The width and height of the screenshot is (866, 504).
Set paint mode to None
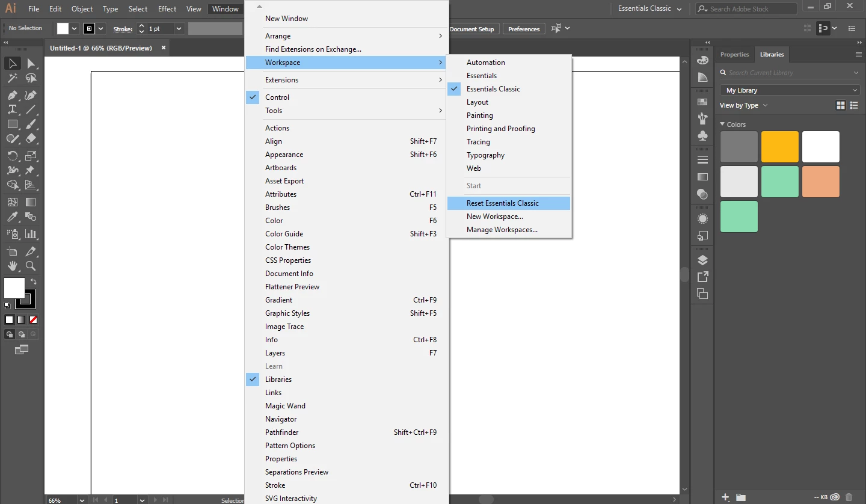34,320
